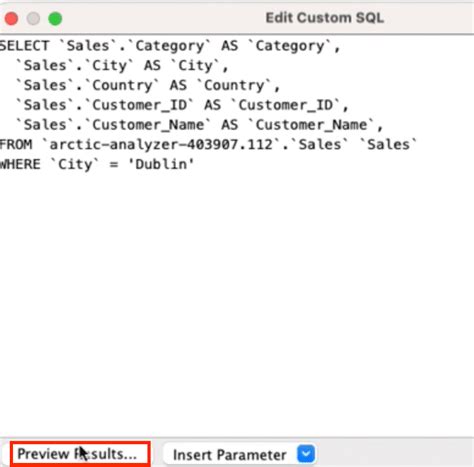Close the Edit Custom SQL window
Image resolution: width=474 pixels, height=467 pixels.
point(11,19)
